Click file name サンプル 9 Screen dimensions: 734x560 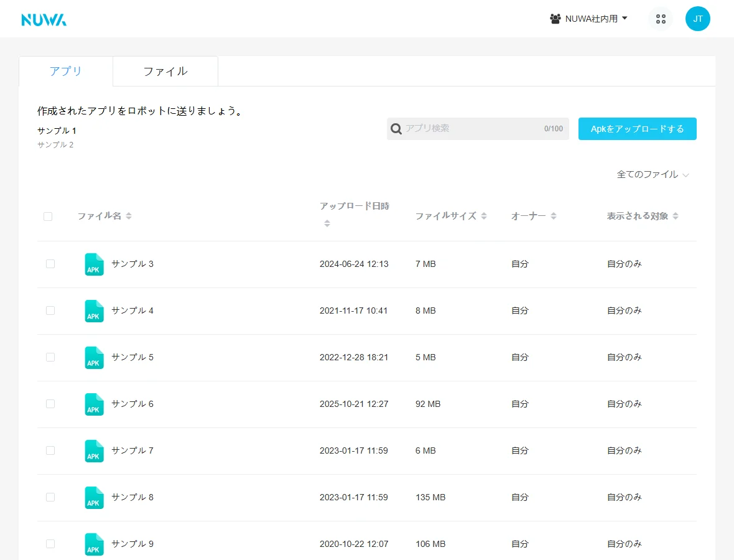point(132,544)
